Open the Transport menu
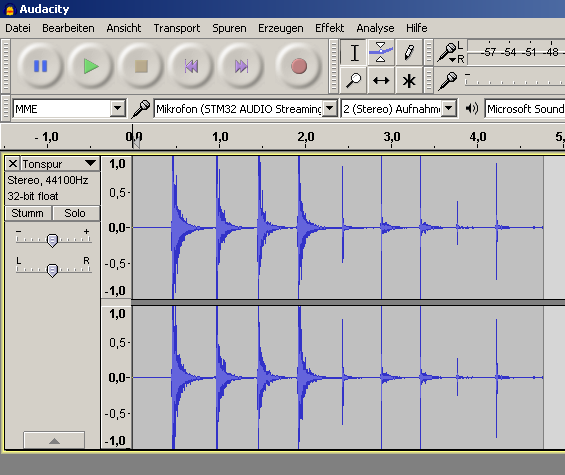The height and width of the screenshot is (475, 565). click(177, 28)
